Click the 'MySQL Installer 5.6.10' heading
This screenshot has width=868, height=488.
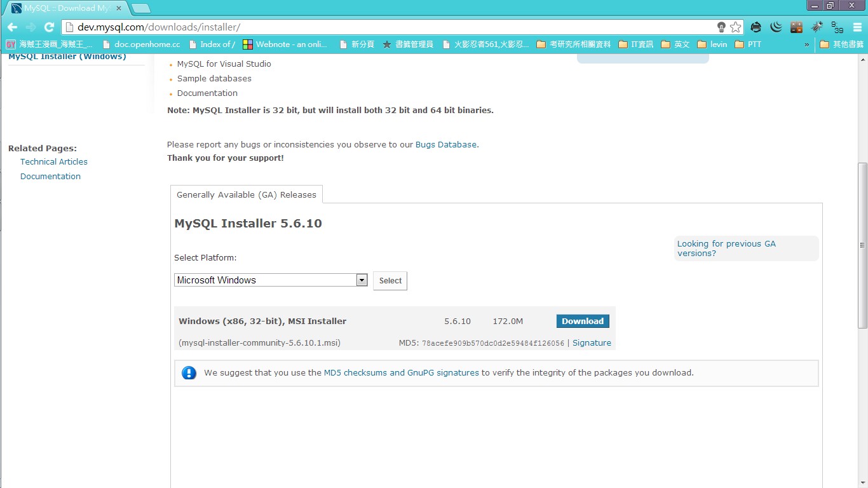tap(248, 224)
